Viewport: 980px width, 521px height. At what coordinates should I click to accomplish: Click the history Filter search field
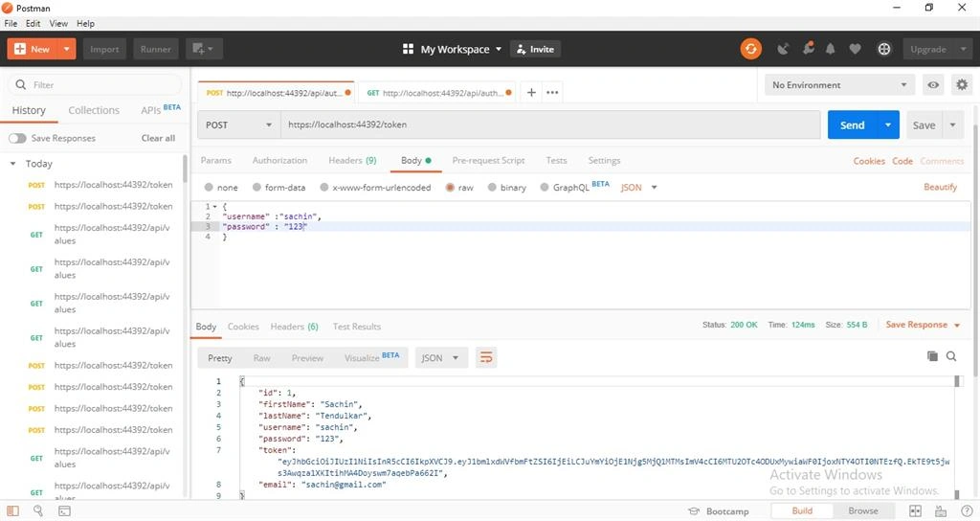tap(95, 84)
